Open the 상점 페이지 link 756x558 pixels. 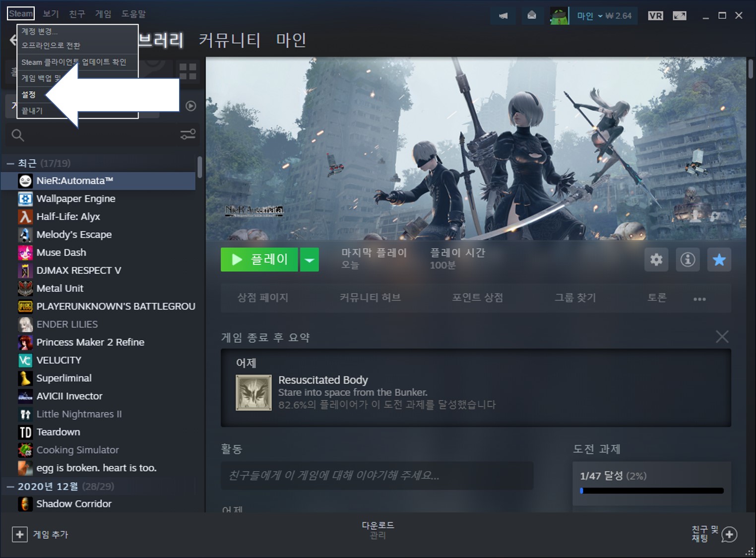click(x=262, y=298)
